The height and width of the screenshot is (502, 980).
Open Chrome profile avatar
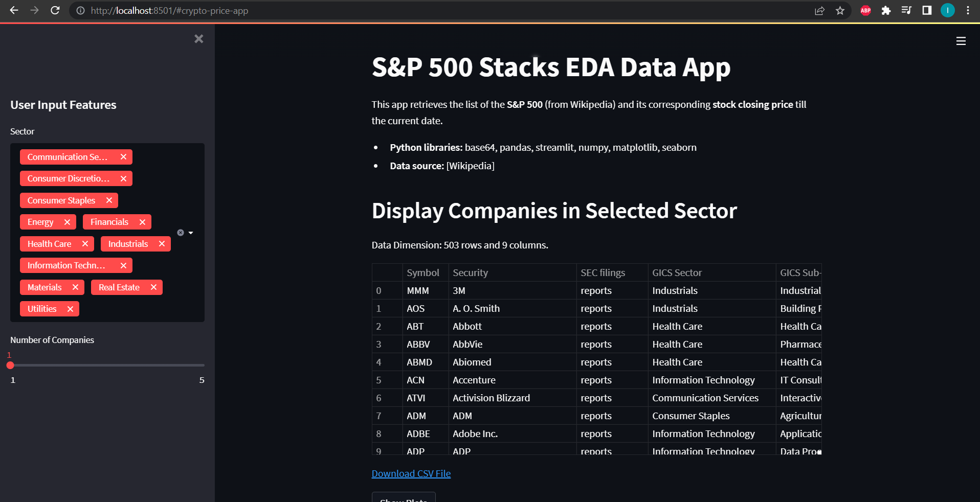(x=948, y=10)
